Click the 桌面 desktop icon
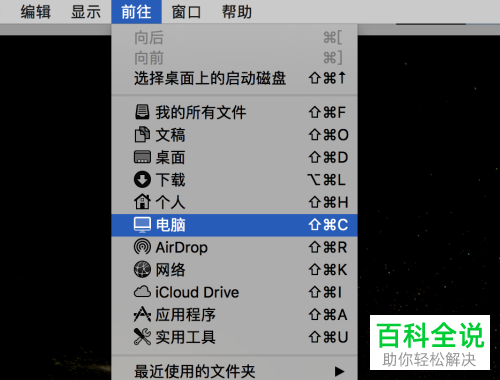The image size is (500, 380). click(x=142, y=157)
